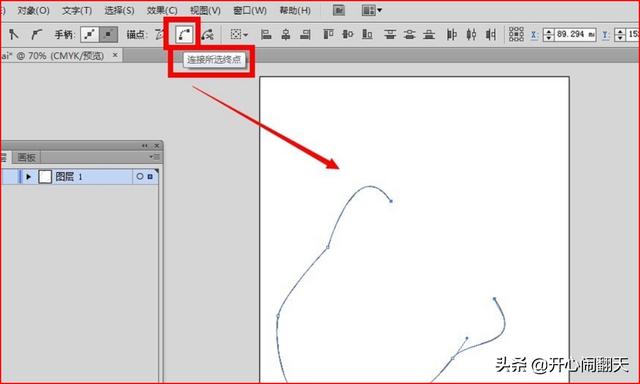Click the Bridge icon in menu bar
The width and height of the screenshot is (640, 384).
338,11
